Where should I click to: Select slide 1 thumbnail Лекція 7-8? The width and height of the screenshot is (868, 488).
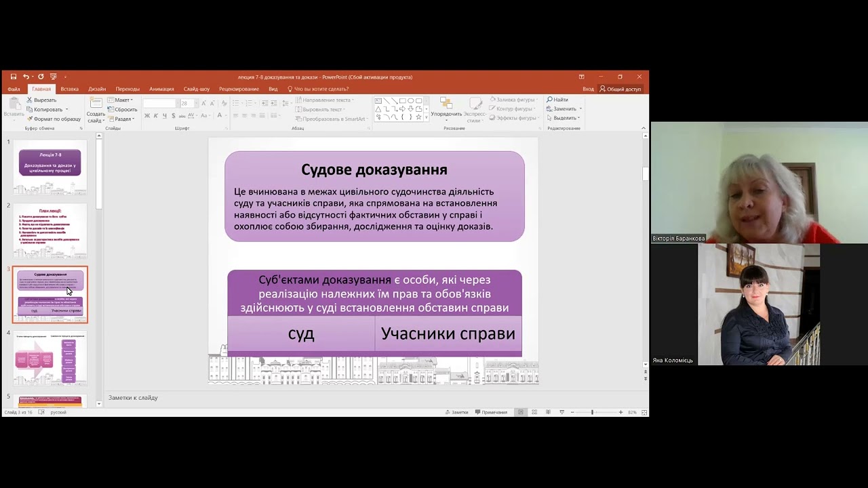click(x=50, y=167)
